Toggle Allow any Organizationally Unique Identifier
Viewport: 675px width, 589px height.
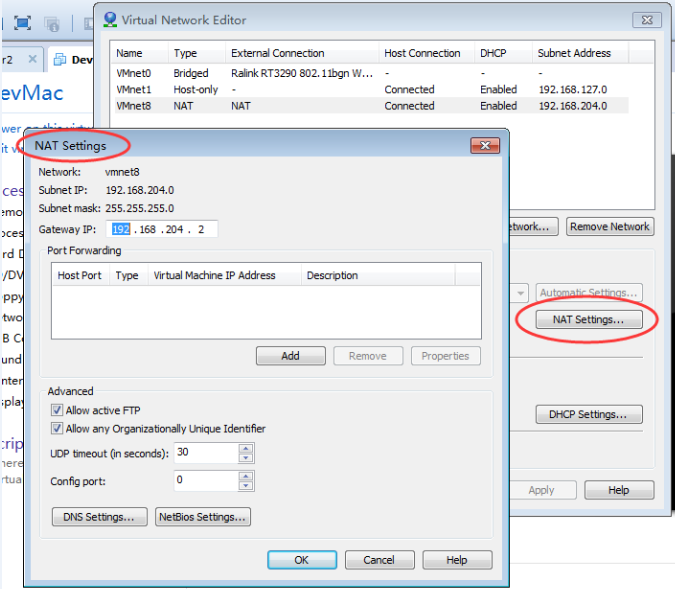(57, 428)
